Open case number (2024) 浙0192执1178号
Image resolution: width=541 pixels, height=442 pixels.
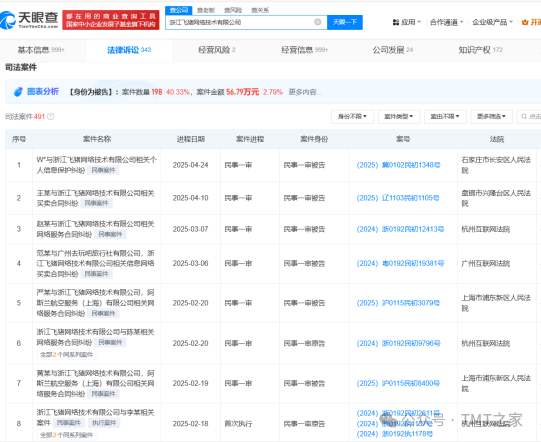394,434
